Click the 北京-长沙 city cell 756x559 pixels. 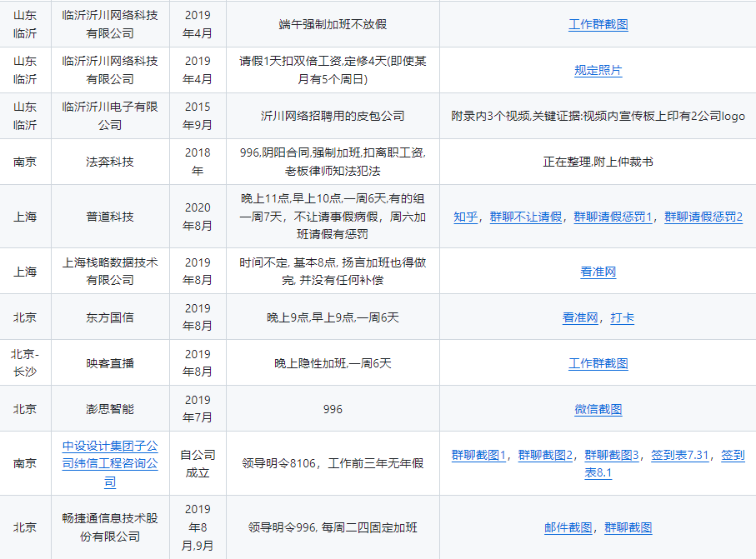click(x=25, y=363)
